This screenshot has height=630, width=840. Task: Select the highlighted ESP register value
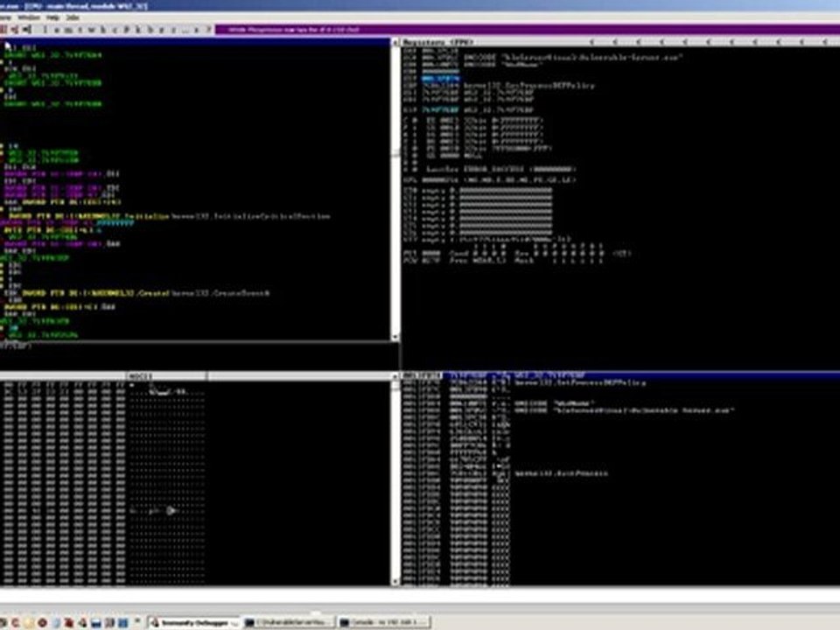440,78
